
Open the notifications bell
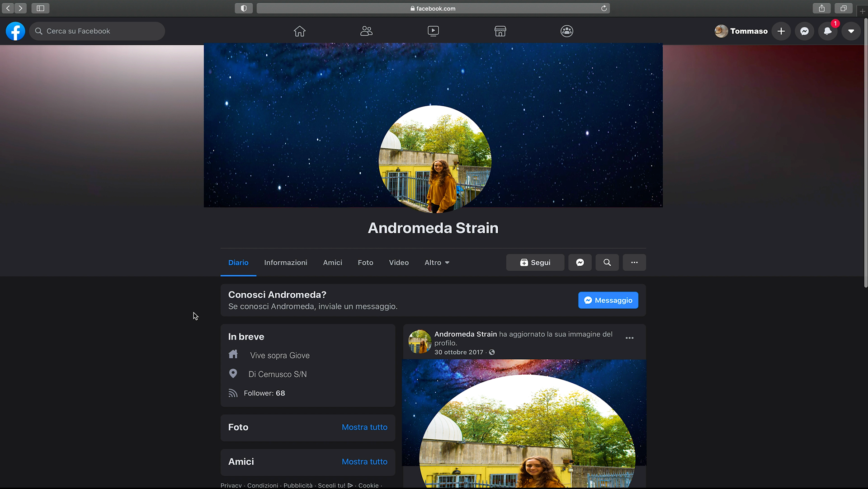tap(828, 31)
